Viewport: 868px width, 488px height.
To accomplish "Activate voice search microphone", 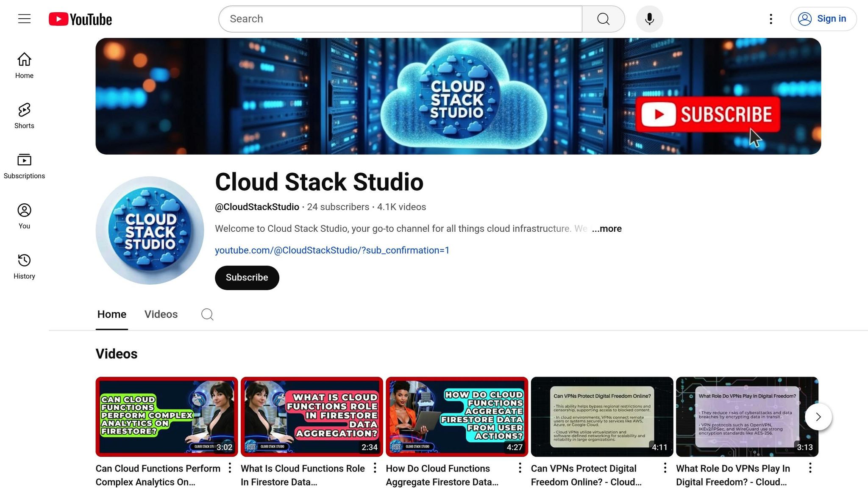I will click(x=649, y=19).
